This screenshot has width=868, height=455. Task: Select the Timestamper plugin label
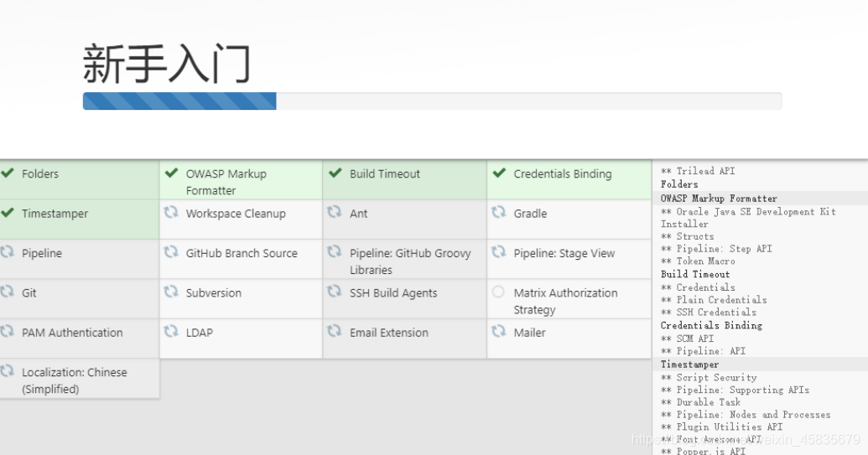55,214
